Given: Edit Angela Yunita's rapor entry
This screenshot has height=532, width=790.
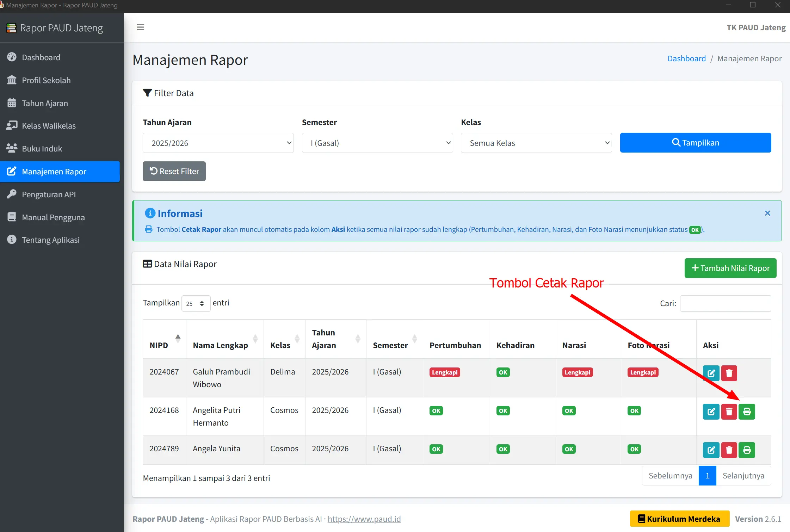Looking at the screenshot, I should (711, 450).
